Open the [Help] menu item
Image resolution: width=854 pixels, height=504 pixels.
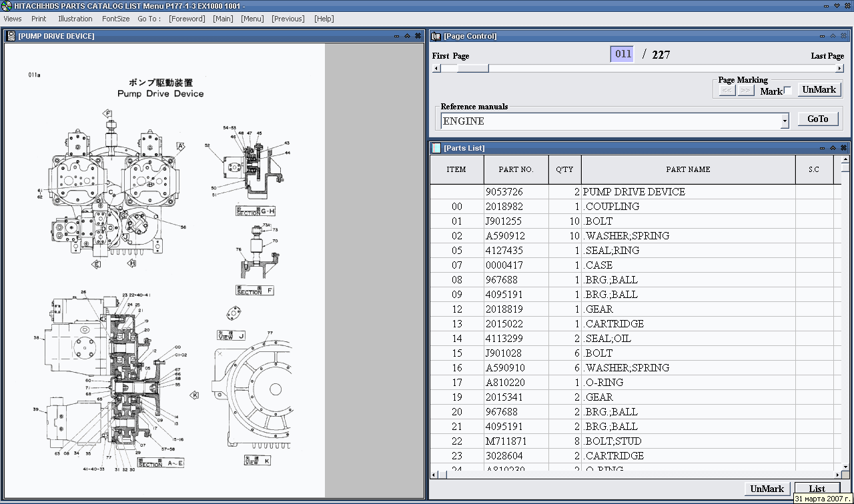coord(324,19)
